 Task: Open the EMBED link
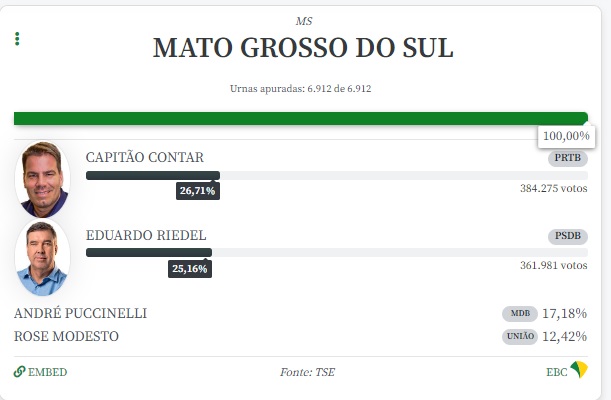pos(47,372)
